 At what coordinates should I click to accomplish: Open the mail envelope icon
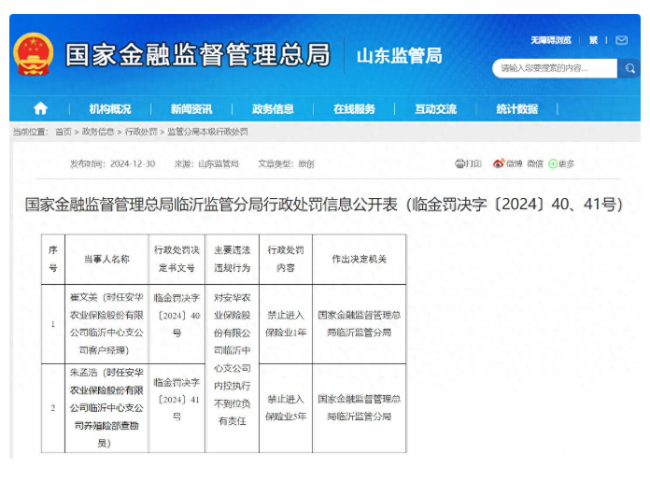coord(621,40)
